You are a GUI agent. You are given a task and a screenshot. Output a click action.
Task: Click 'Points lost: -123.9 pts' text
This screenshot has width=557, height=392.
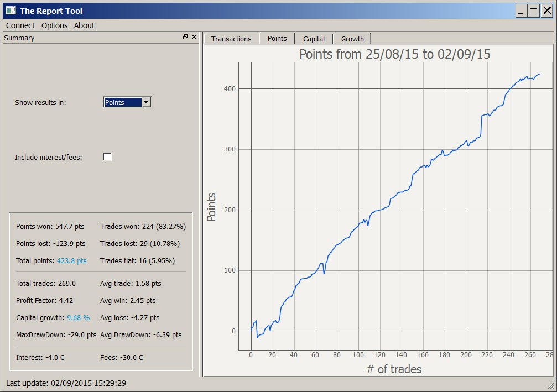(x=51, y=244)
